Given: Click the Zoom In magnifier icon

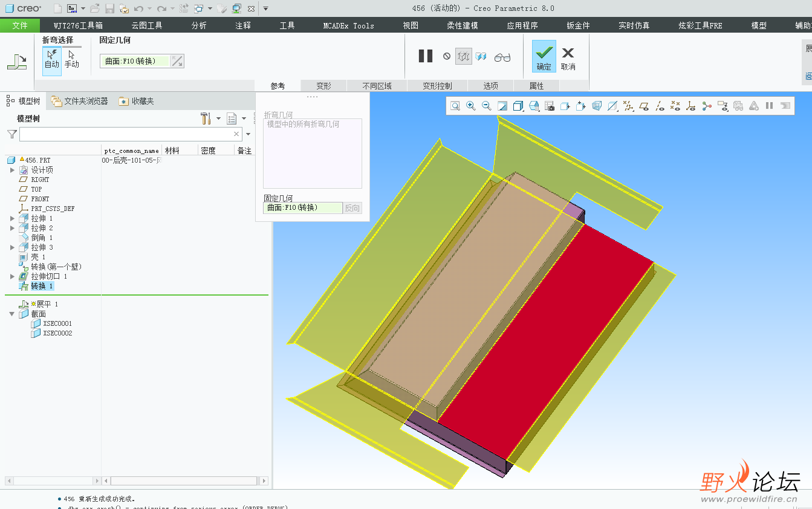Looking at the screenshot, I should point(471,106).
